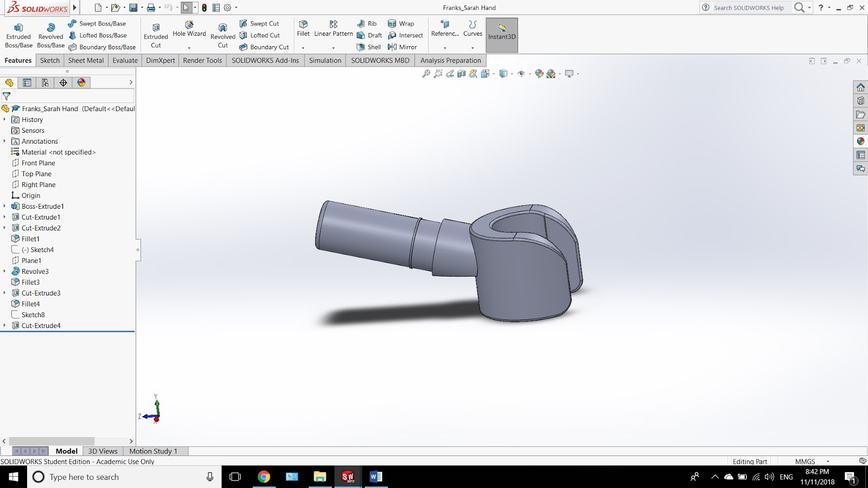Open the 3D Views tab
Image resolution: width=868 pixels, height=488 pixels.
103,451
